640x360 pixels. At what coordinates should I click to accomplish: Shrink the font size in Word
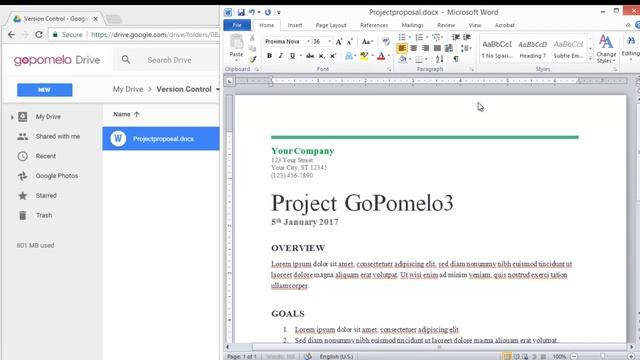tap(350, 42)
